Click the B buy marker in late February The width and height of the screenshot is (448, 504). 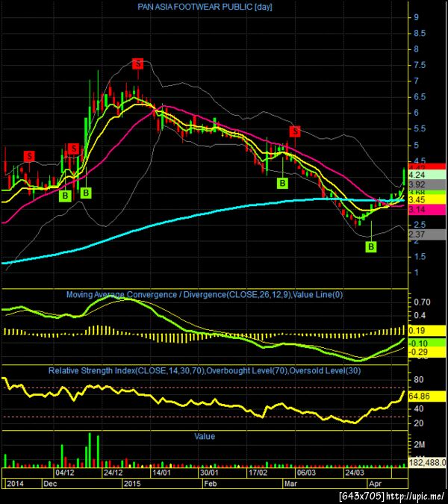click(282, 183)
